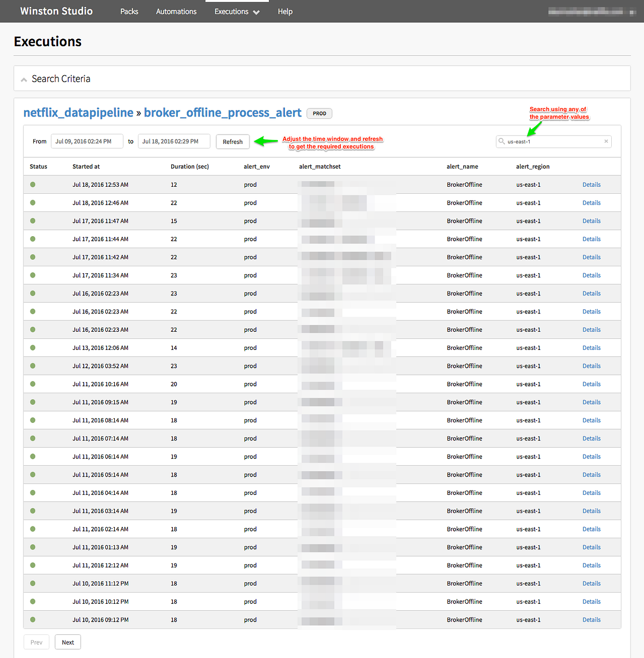Click green status dot for Jul 17 11:47 AM
The height and width of the screenshot is (658, 644).
pyautogui.click(x=33, y=221)
